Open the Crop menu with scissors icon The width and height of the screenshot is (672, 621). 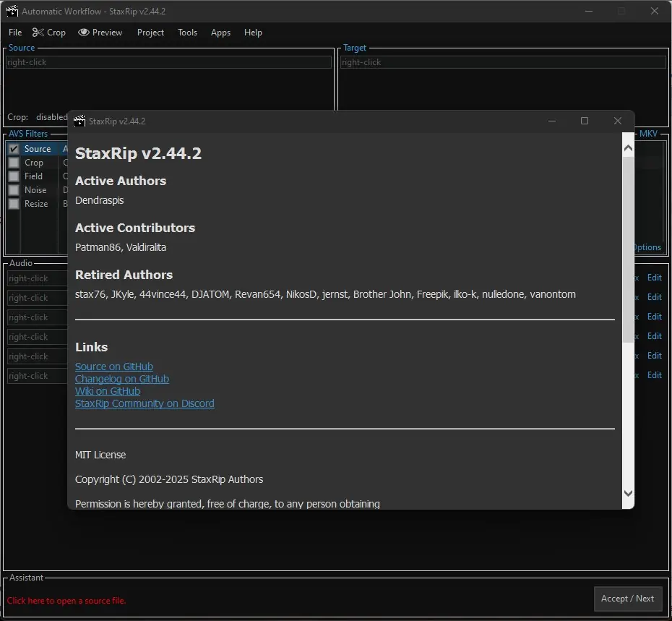click(x=49, y=33)
